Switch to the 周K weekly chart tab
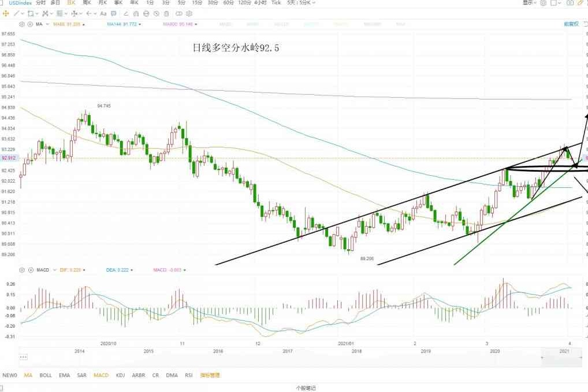This screenshot has width=588, height=392. coord(87,3)
